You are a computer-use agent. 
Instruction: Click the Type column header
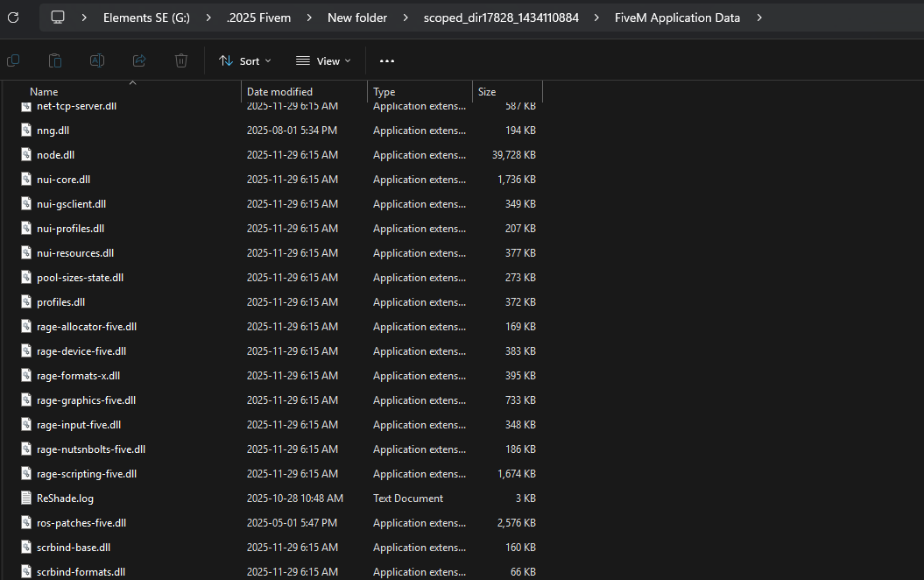(384, 92)
